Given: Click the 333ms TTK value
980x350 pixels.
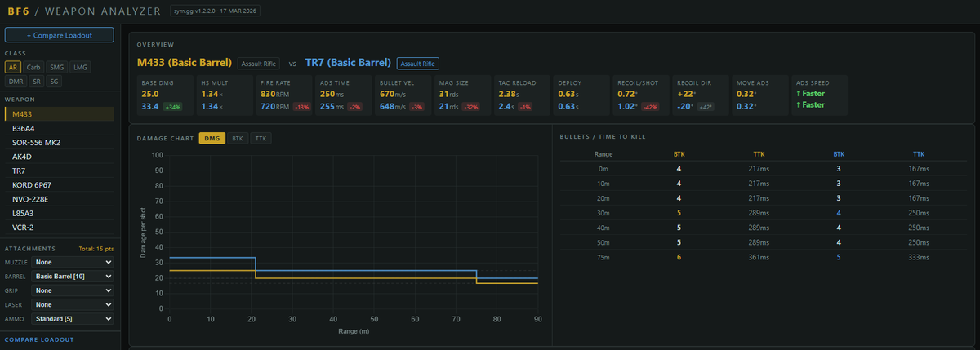Looking at the screenshot, I should click(919, 258).
